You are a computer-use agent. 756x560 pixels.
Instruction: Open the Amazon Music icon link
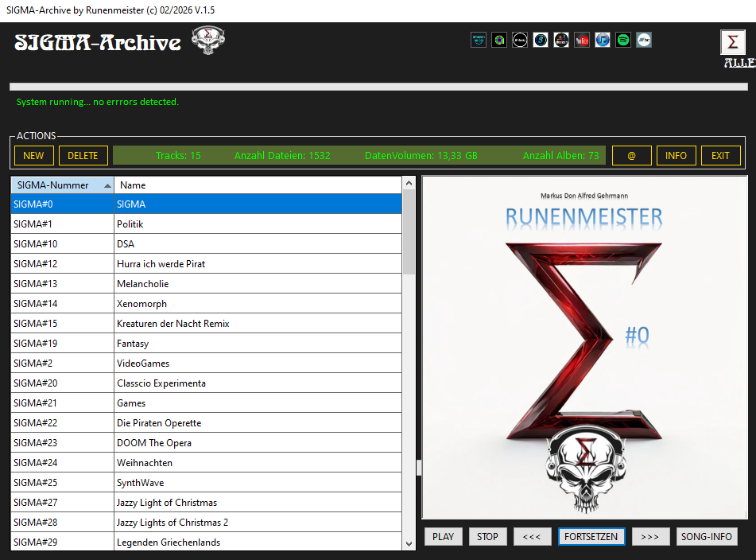[478, 40]
